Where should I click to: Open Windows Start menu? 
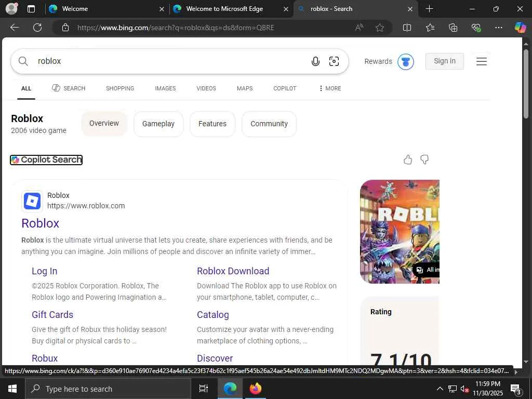point(12,389)
